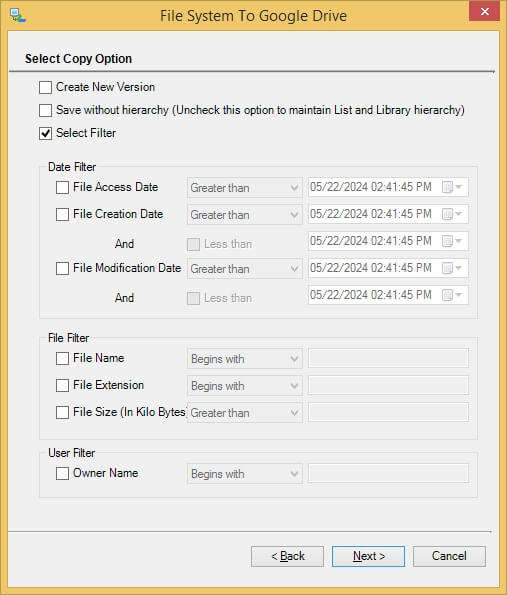Open calendar picker for File Access Date
Image resolution: width=507 pixels, height=595 pixels.
[452, 187]
